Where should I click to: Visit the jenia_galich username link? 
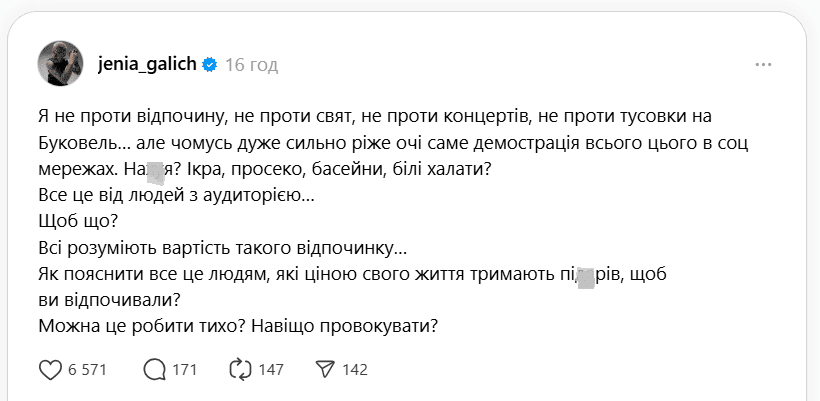coord(148,65)
